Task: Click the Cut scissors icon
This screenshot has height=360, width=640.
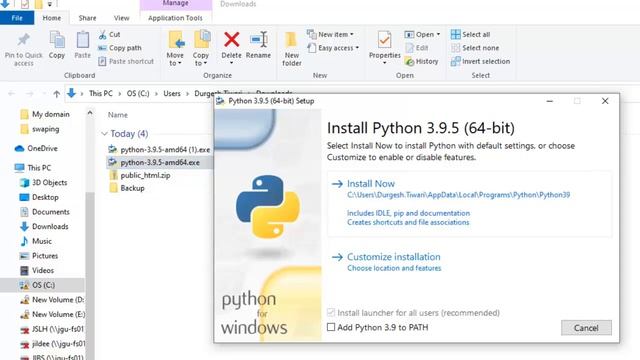Action: point(102,35)
